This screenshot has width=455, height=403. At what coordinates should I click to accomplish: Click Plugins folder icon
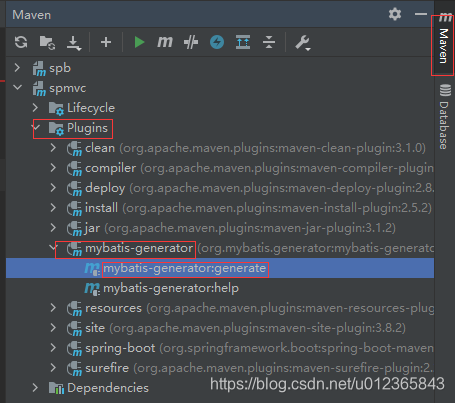[56, 129]
